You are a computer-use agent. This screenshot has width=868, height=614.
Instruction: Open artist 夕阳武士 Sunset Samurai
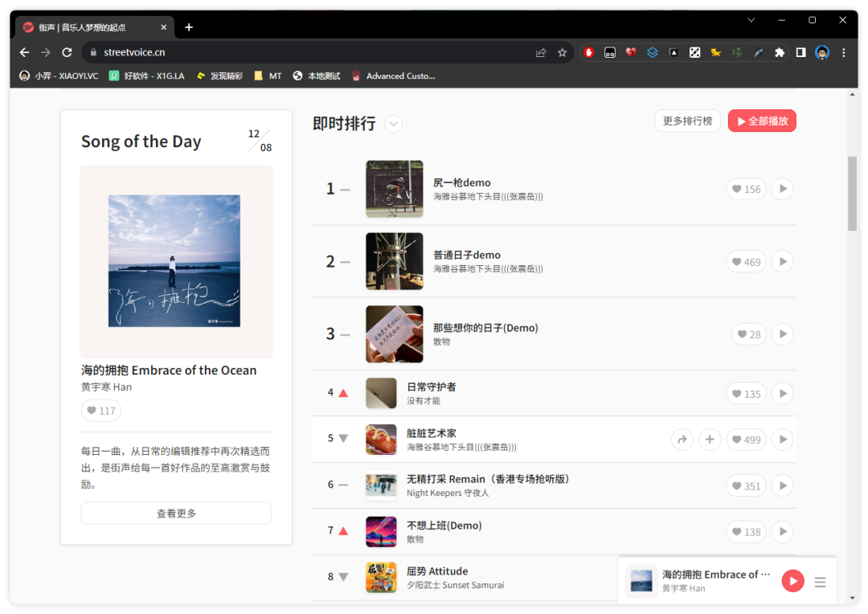pos(456,585)
